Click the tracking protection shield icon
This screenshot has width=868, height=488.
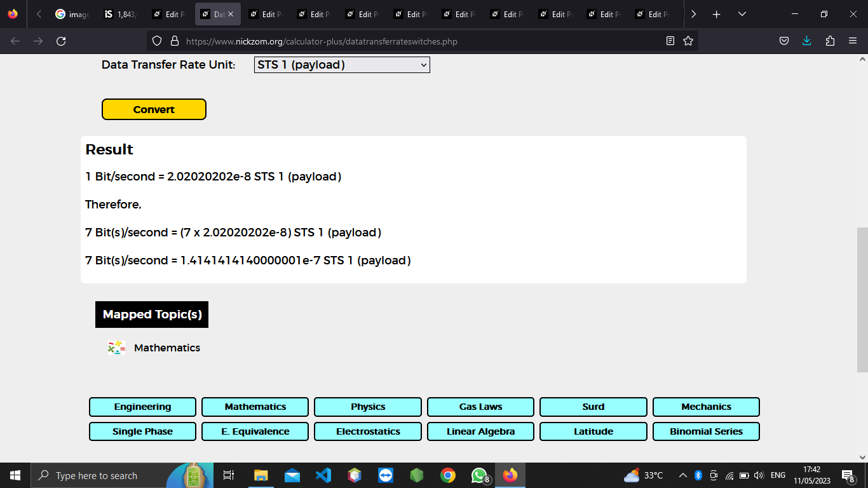(x=157, y=41)
